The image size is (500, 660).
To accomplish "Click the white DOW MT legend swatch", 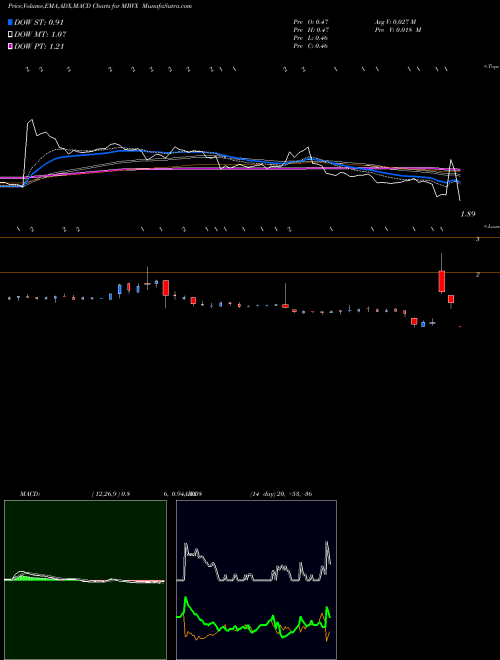I will tap(10, 34).
